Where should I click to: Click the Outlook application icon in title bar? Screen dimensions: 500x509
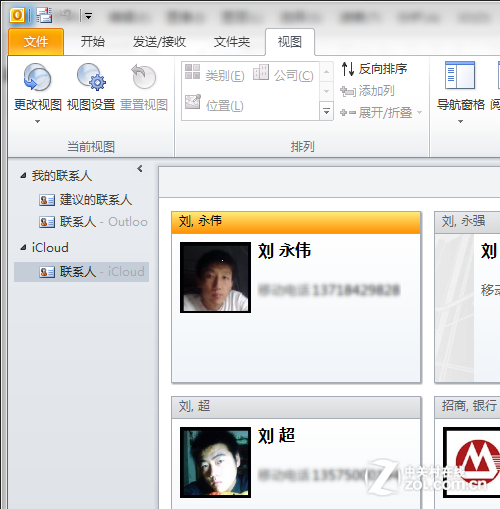click(17, 15)
